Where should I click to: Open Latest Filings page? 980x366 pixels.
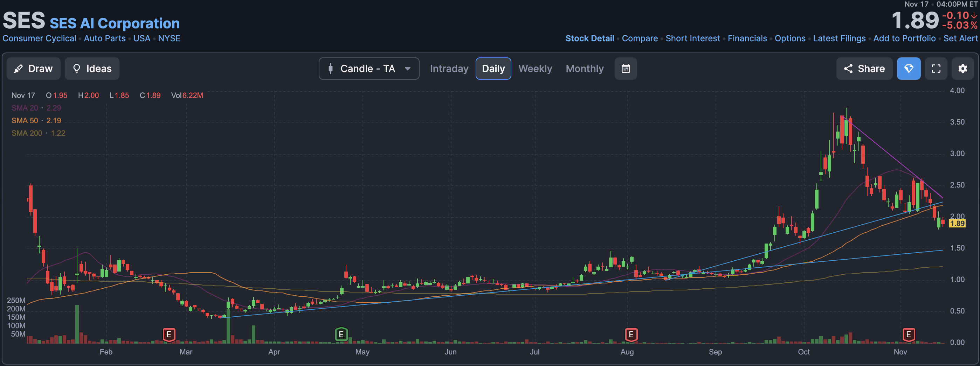tap(839, 38)
